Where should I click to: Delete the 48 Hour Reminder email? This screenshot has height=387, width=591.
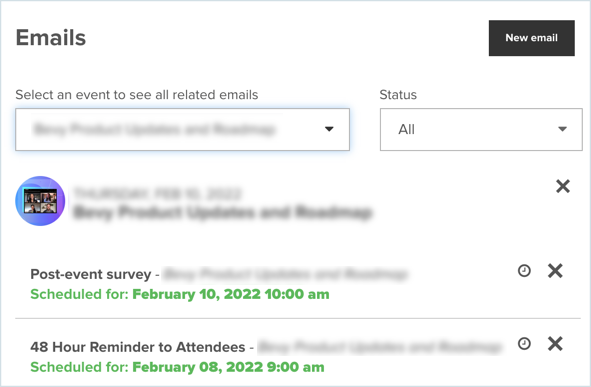[555, 344]
